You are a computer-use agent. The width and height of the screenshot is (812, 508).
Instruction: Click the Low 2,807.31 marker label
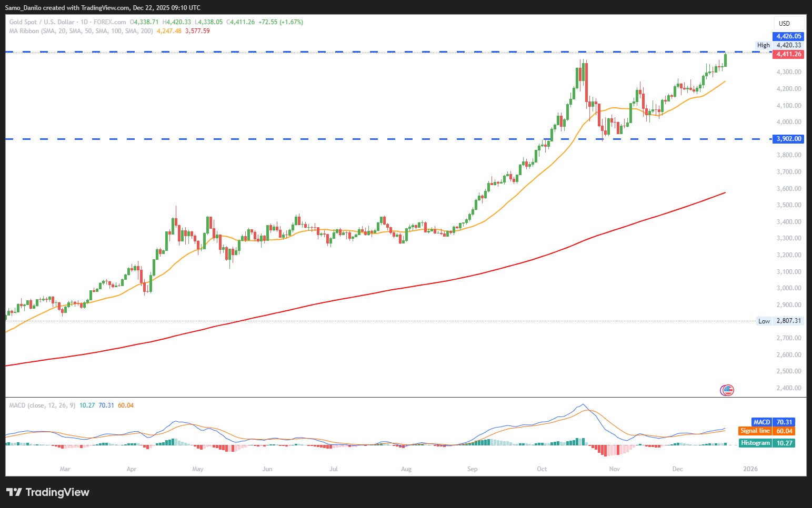click(779, 321)
